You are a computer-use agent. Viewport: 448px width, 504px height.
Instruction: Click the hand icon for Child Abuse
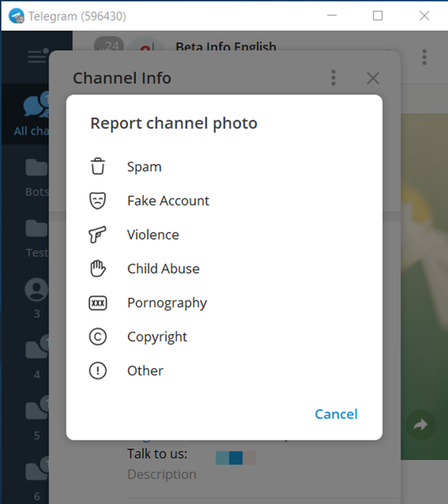(98, 269)
